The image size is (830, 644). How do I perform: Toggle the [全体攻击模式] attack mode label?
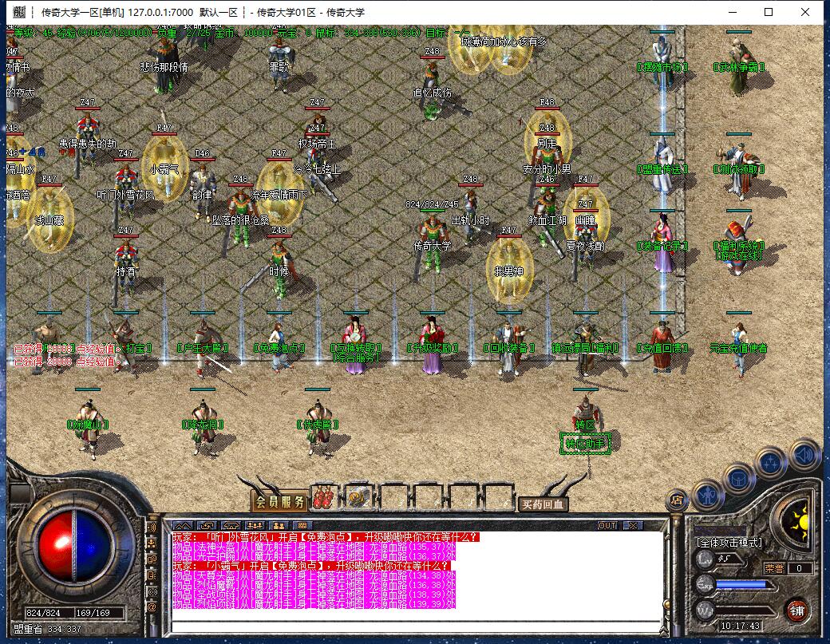pyautogui.click(x=730, y=543)
